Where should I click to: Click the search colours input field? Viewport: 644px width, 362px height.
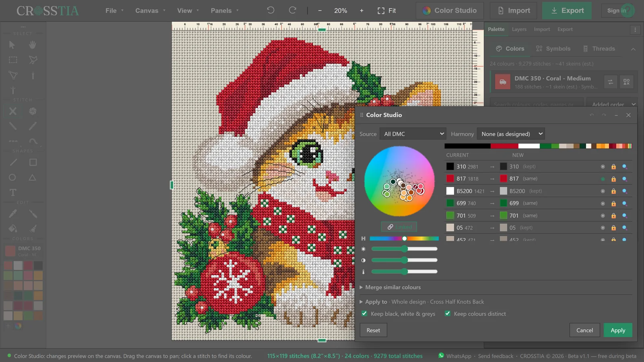(537, 104)
